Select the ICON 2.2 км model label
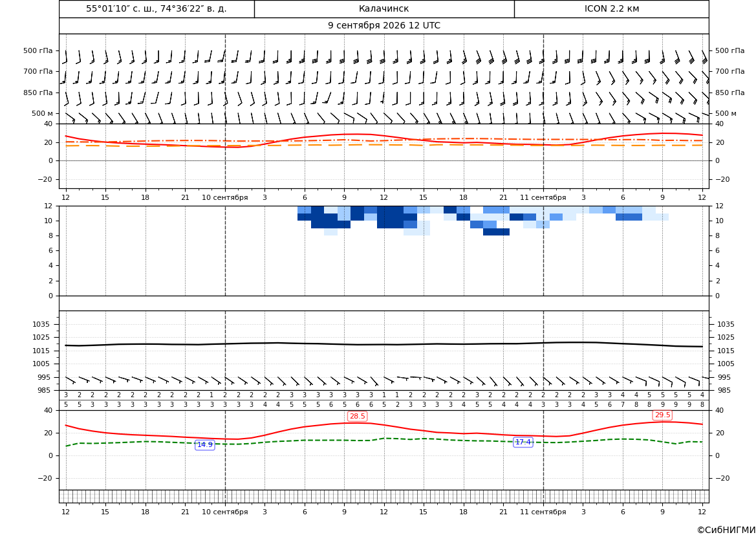 coord(611,8)
